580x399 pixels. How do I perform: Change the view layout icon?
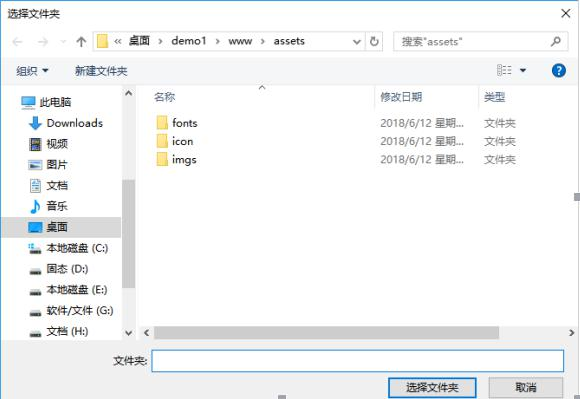point(504,70)
